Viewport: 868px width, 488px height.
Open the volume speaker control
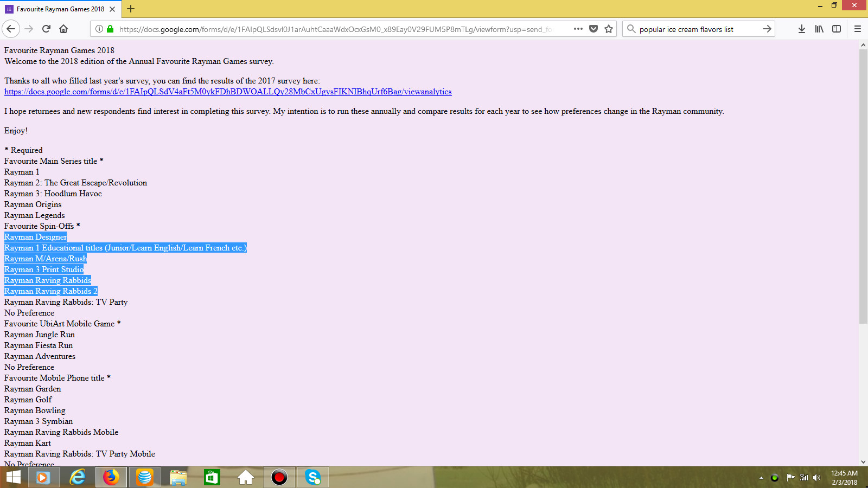click(x=817, y=478)
